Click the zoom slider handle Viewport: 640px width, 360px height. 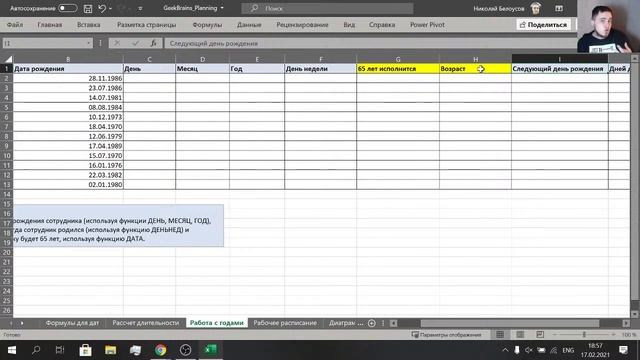584,335
